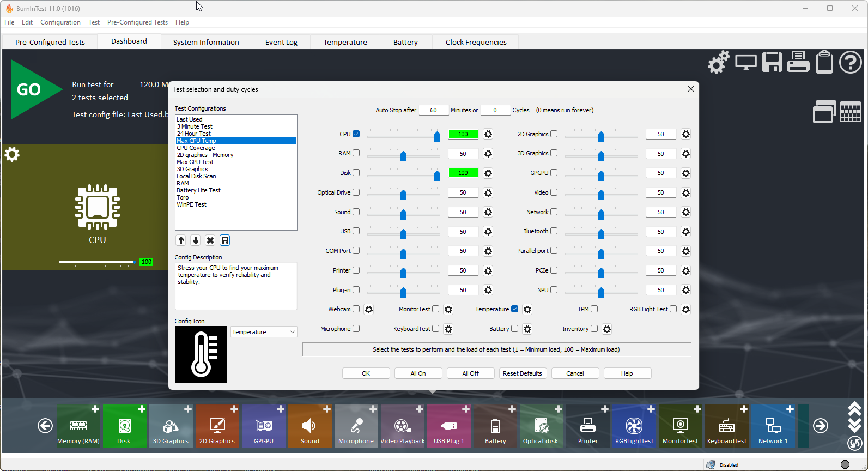Open the gear icon beside the RAM row
868x471 pixels.
point(488,154)
